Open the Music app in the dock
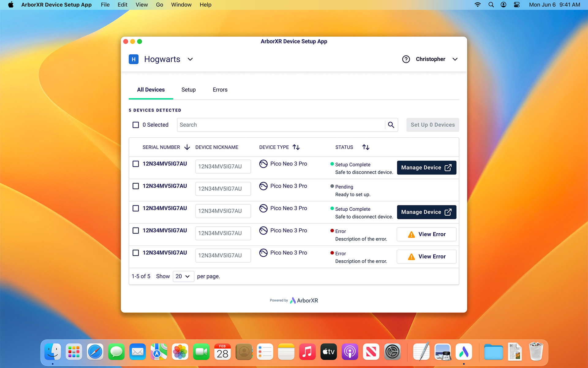The width and height of the screenshot is (588, 368). pyautogui.click(x=307, y=352)
